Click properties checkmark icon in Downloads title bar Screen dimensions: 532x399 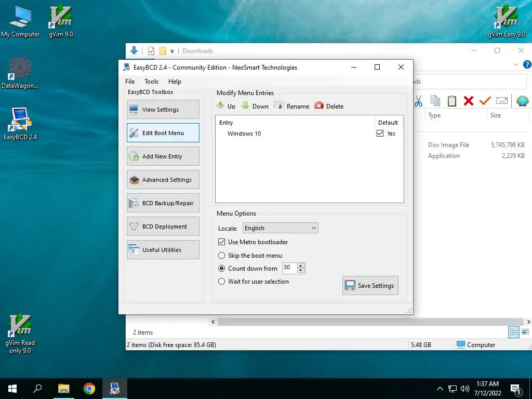pyautogui.click(x=151, y=51)
